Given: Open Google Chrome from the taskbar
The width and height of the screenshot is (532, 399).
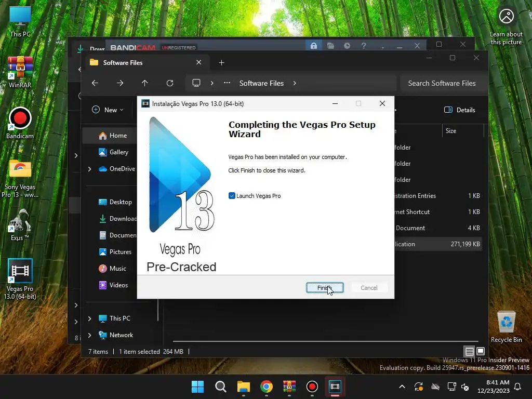Looking at the screenshot, I should tap(267, 387).
